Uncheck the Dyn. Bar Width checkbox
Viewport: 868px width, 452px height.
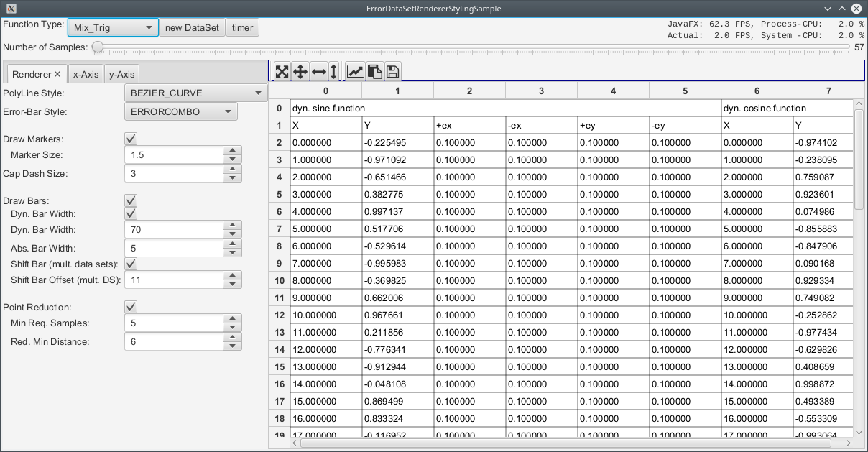click(131, 213)
